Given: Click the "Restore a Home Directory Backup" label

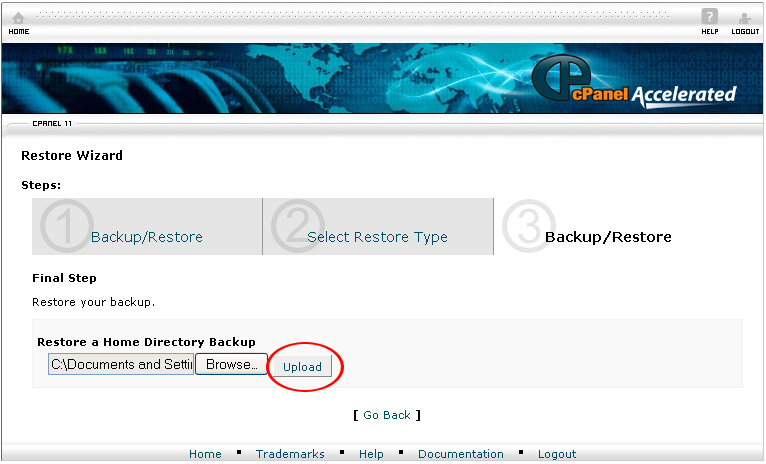Looking at the screenshot, I should [146, 342].
